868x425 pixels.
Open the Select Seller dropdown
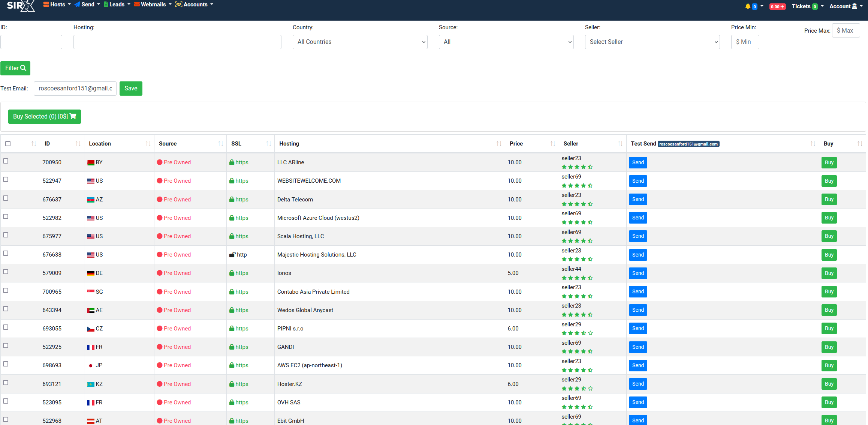coord(652,42)
